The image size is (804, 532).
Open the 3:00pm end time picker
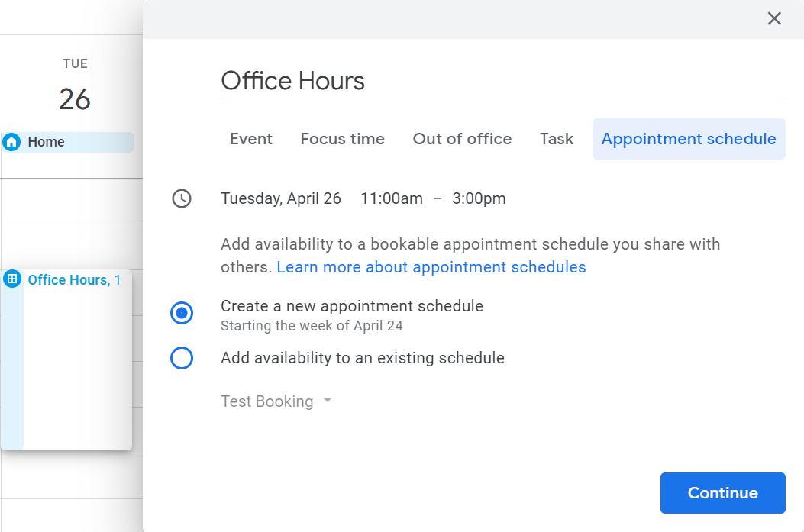[479, 199]
